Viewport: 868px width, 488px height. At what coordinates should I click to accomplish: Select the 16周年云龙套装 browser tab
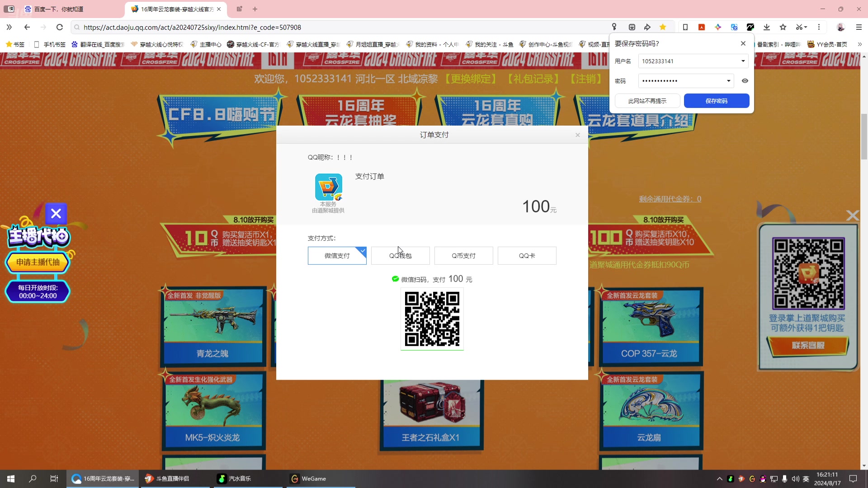[176, 9]
